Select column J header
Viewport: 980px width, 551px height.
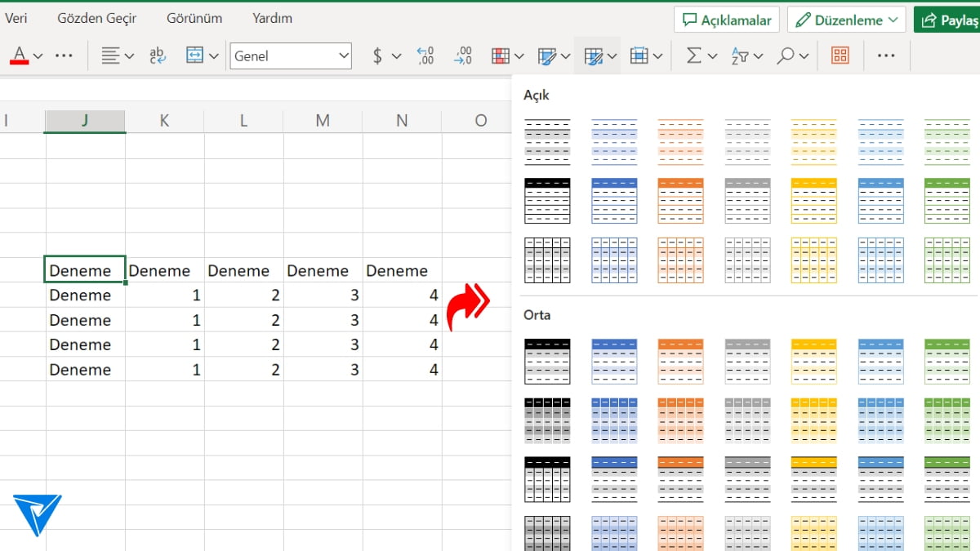point(85,121)
